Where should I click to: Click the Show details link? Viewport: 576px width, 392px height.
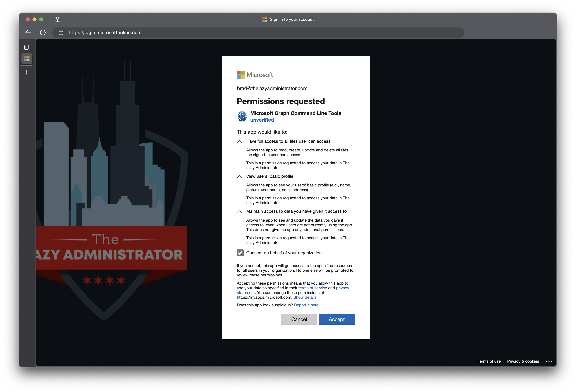tap(305, 297)
